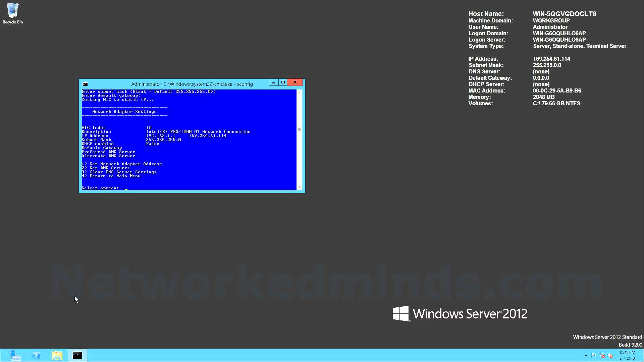Click the console vertical scrollbar thumb
The height and width of the screenshot is (362, 644).
299,129
